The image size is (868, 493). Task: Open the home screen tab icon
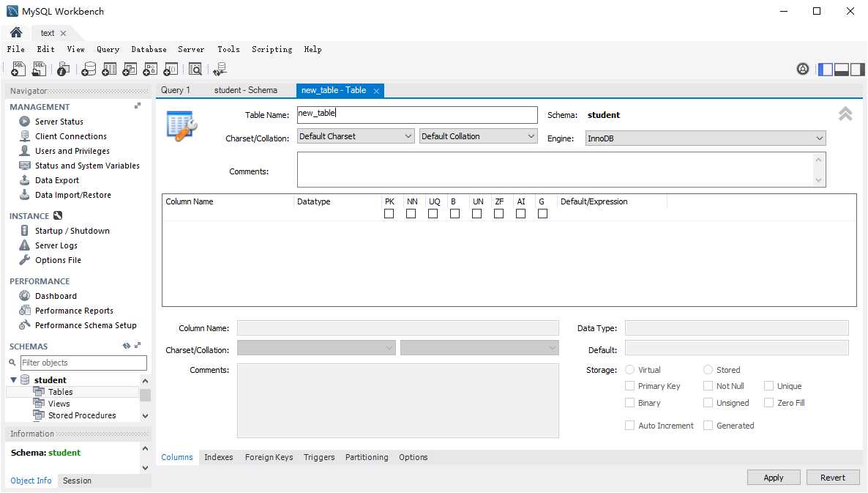pyautogui.click(x=16, y=33)
